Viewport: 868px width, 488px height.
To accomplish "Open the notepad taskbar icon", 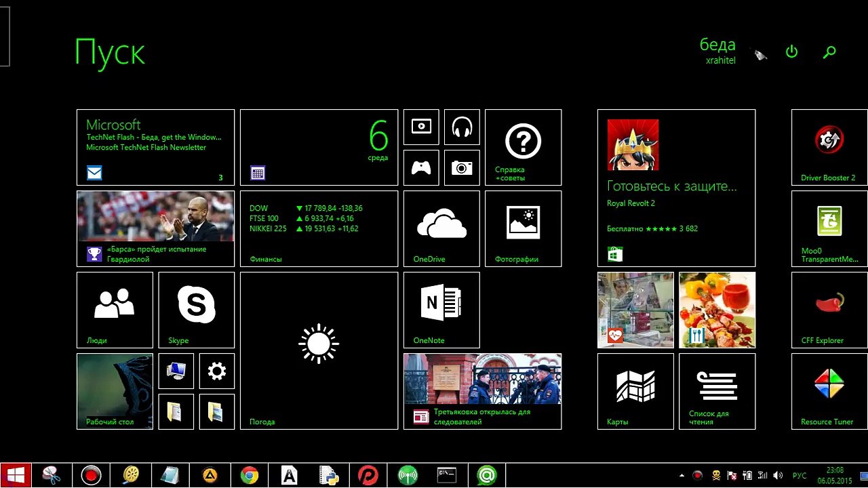I will pyautogui.click(x=170, y=476).
